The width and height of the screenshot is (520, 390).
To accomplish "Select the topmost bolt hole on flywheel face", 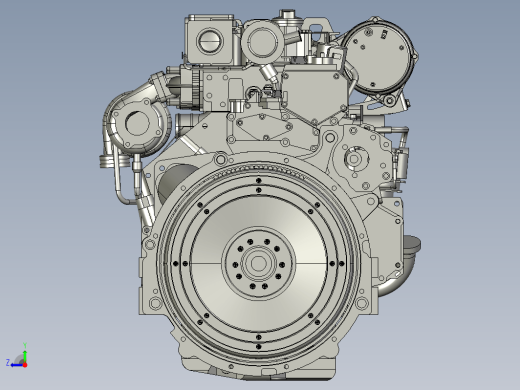I will [x=259, y=180].
